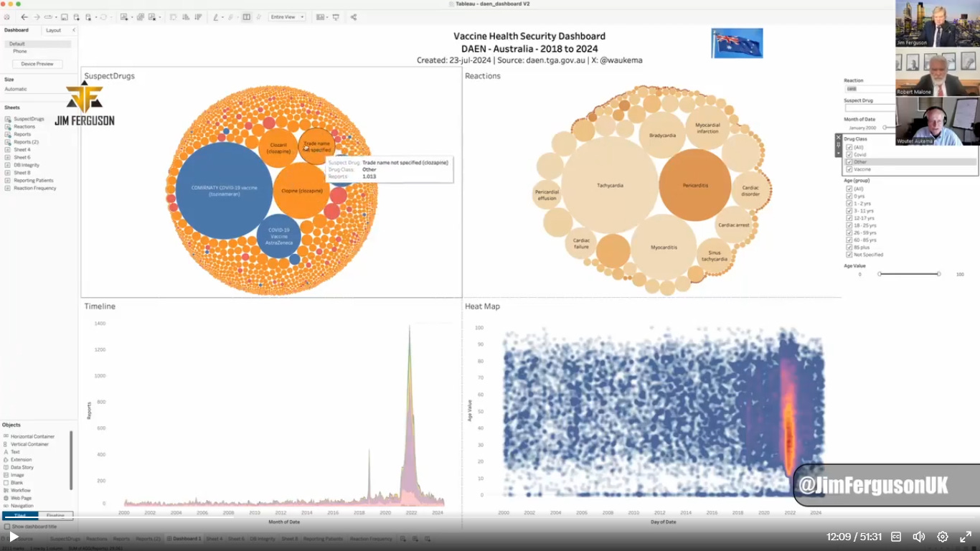The width and height of the screenshot is (980, 551).
Task: Click the Age Value slider right handle
Action: (938, 274)
